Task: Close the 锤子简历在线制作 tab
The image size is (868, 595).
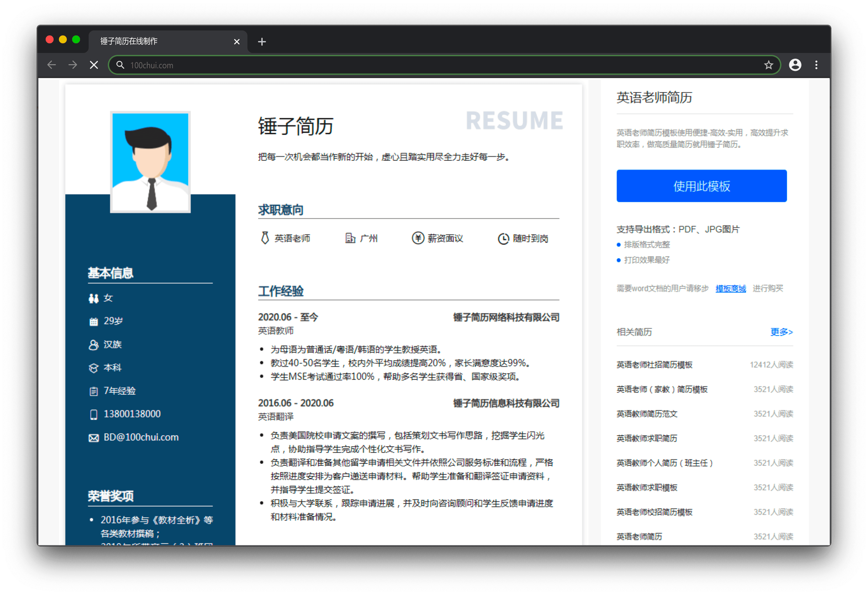Action: point(237,41)
